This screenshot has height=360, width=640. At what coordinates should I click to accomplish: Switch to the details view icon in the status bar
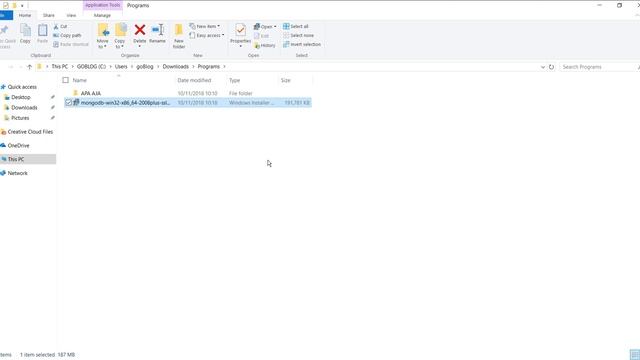(634, 355)
